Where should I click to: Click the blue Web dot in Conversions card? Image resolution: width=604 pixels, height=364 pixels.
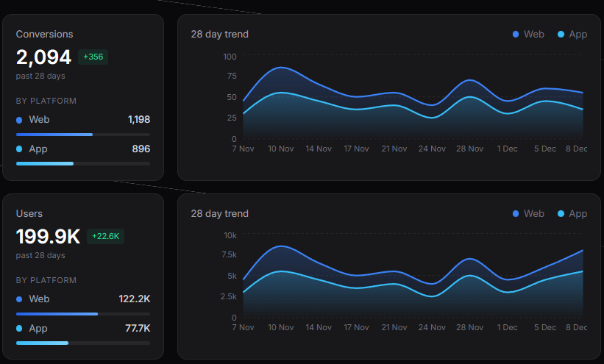(x=19, y=120)
